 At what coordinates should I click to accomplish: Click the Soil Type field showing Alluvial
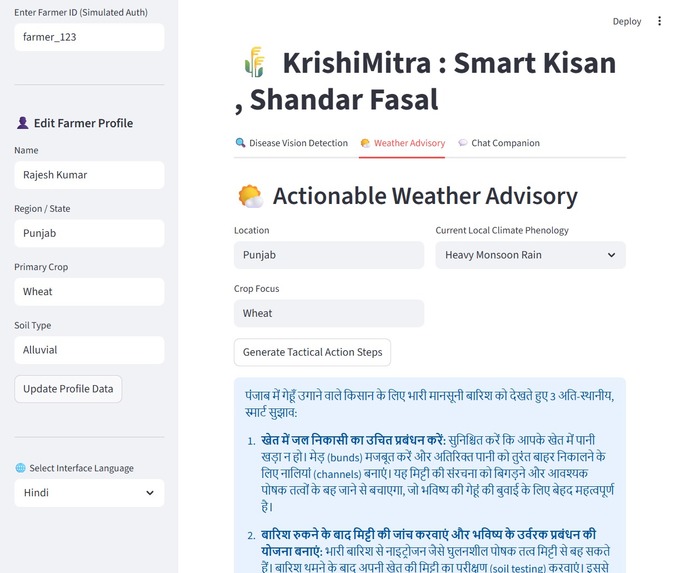pyautogui.click(x=89, y=350)
